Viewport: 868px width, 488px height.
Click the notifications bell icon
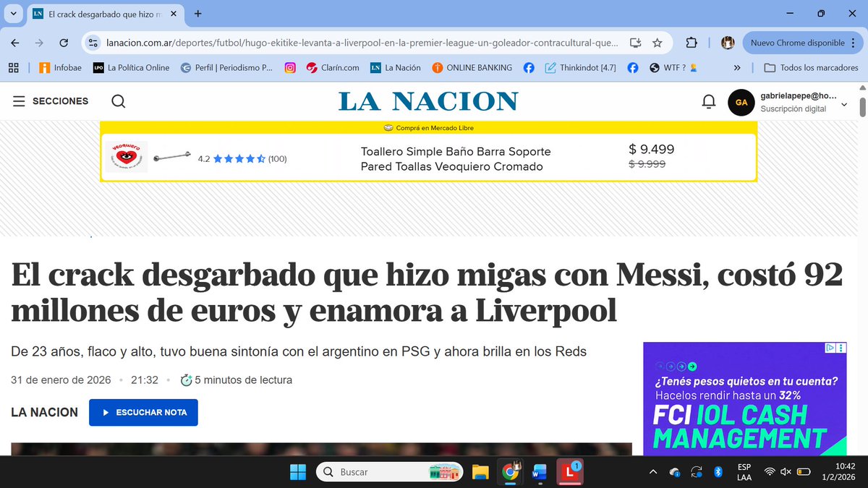click(x=708, y=101)
